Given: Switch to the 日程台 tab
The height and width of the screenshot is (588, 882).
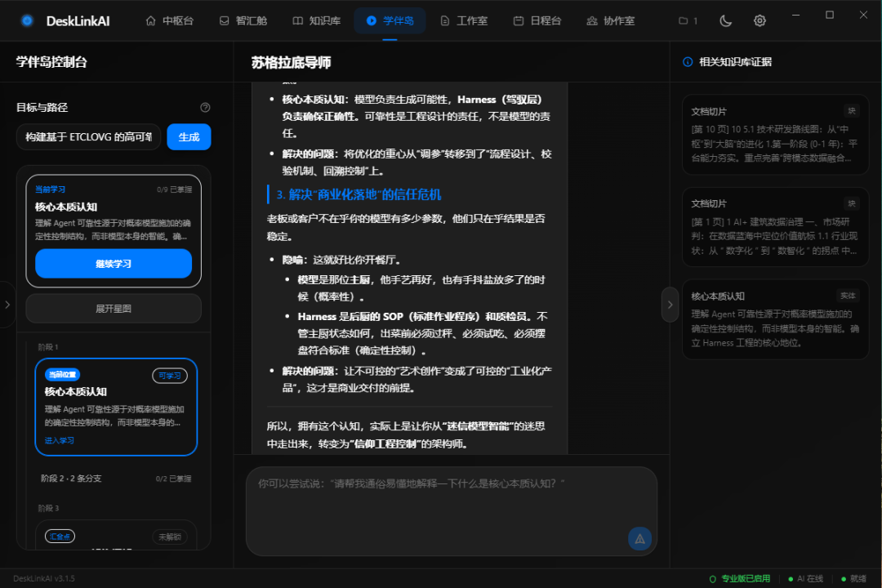Looking at the screenshot, I should click(537, 20).
